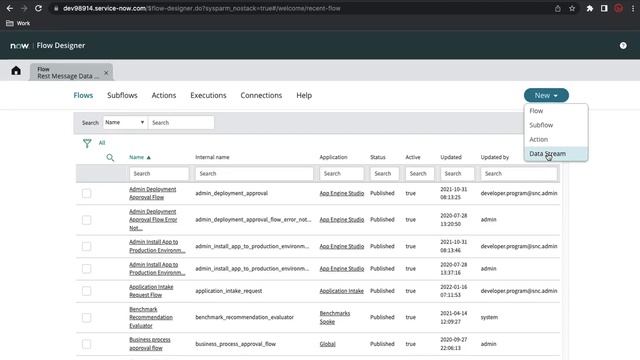Open the red browser profile avatar

[618, 8]
